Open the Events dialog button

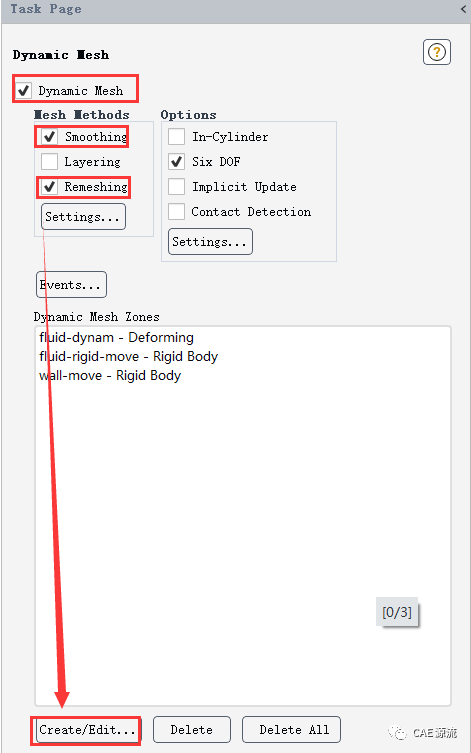pyautogui.click(x=72, y=285)
